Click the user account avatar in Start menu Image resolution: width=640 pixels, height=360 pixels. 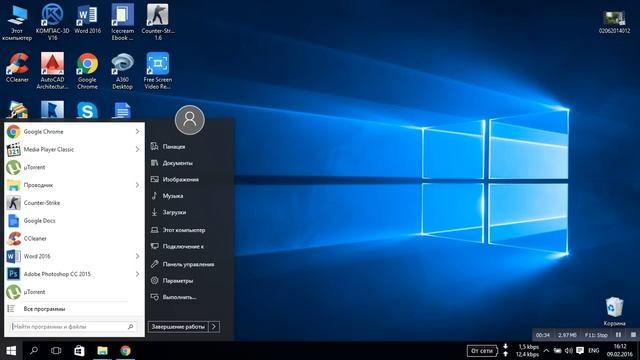coord(190,120)
